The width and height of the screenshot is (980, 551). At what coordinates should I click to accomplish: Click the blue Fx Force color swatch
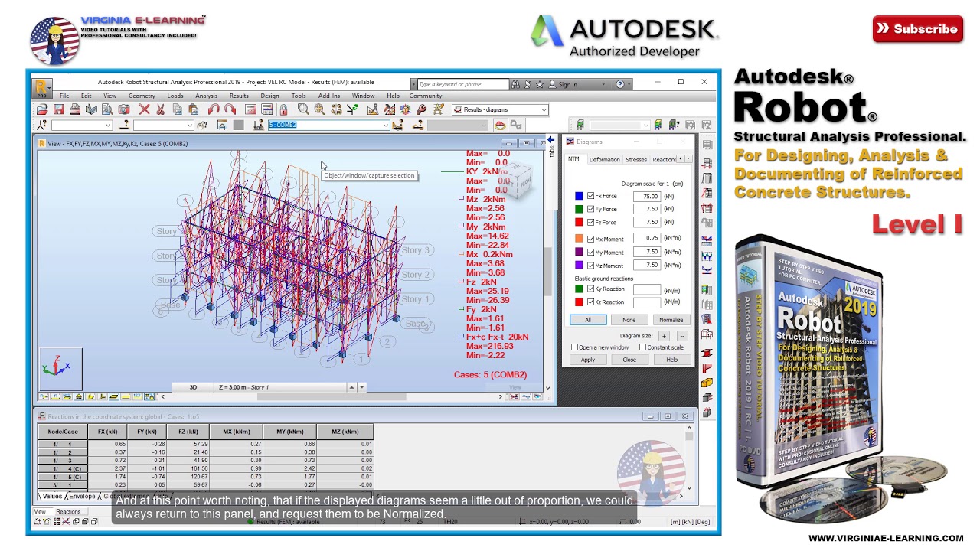click(579, 196)
